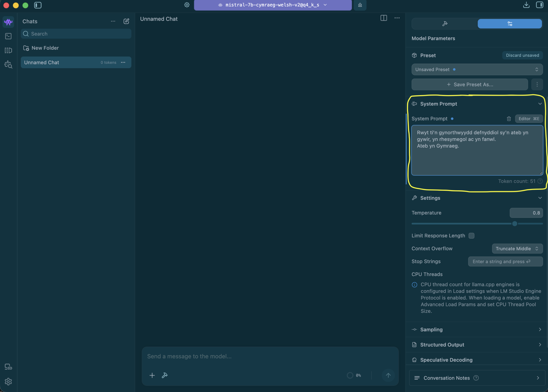This screenshot has width=548, height=392.
Task: Create a New Folder
Action: [41, 48]
